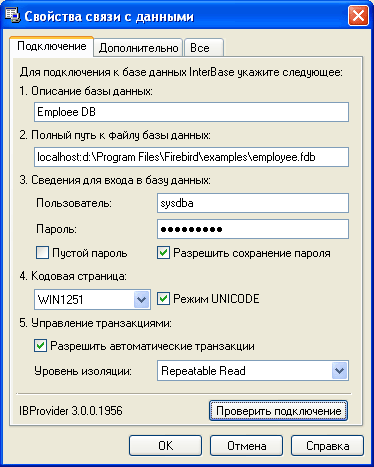This screenshot has width=374, height=467.
Task: Open the Дополнительно tab
Action: pyautogui.click(x=138, y=48)
